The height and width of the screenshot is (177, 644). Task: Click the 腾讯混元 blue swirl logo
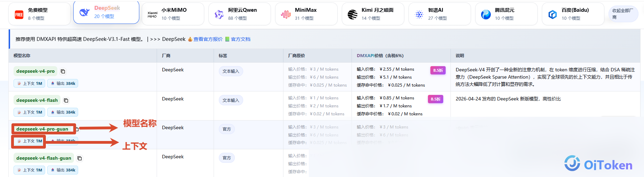coord(486,14)
